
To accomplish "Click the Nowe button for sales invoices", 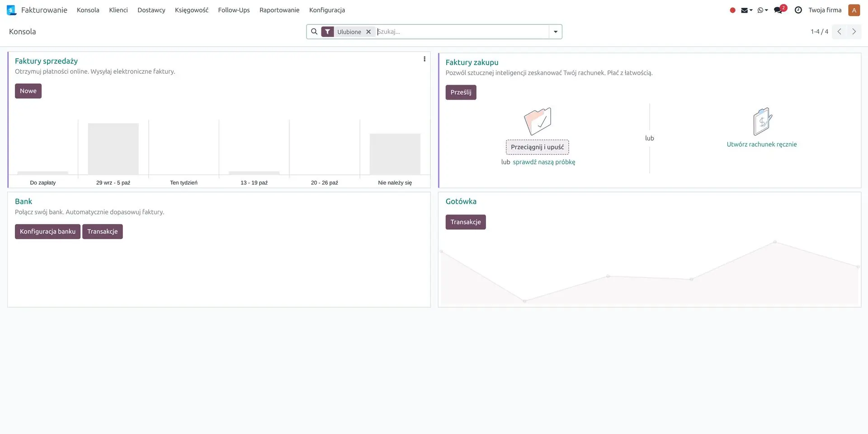I will tap(28, 91).
